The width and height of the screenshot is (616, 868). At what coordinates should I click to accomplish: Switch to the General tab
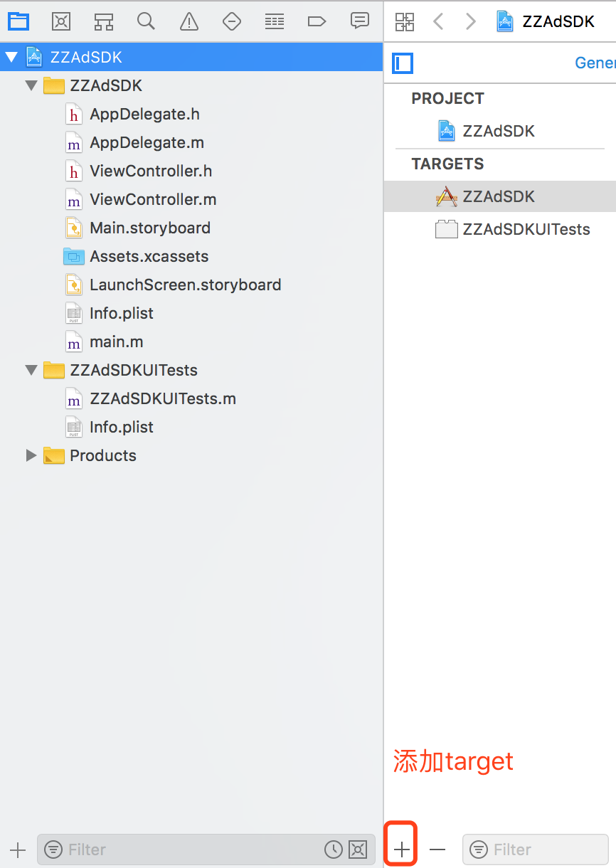[596, 63]
